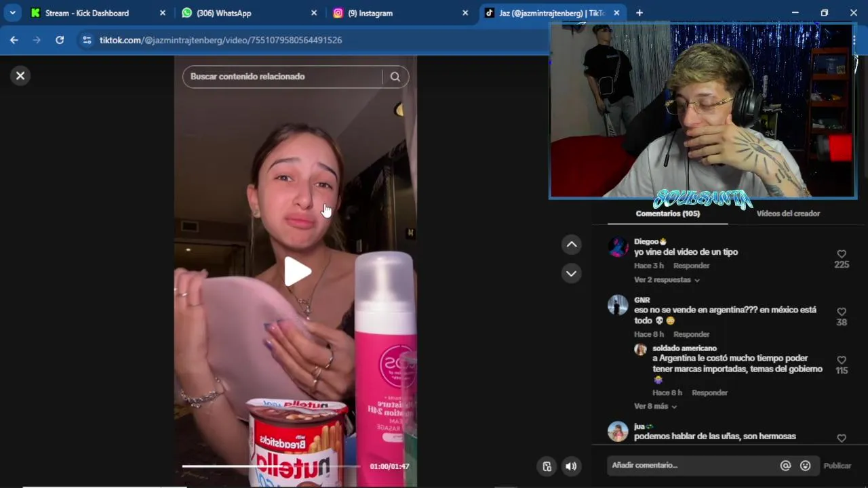This screenshot has height=488, width=868.
Task: Expand 'Ver 2 respuestas' under Diegoo's comment
Action: (667, 280)
